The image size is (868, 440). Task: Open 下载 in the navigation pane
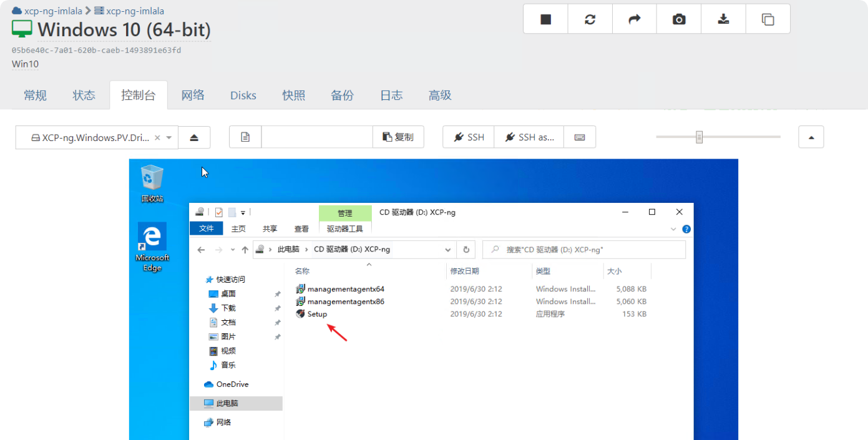(228, 308)
